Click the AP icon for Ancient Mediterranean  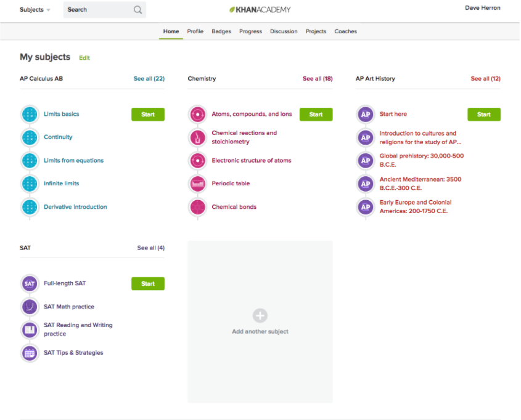(x=366, y=184)
